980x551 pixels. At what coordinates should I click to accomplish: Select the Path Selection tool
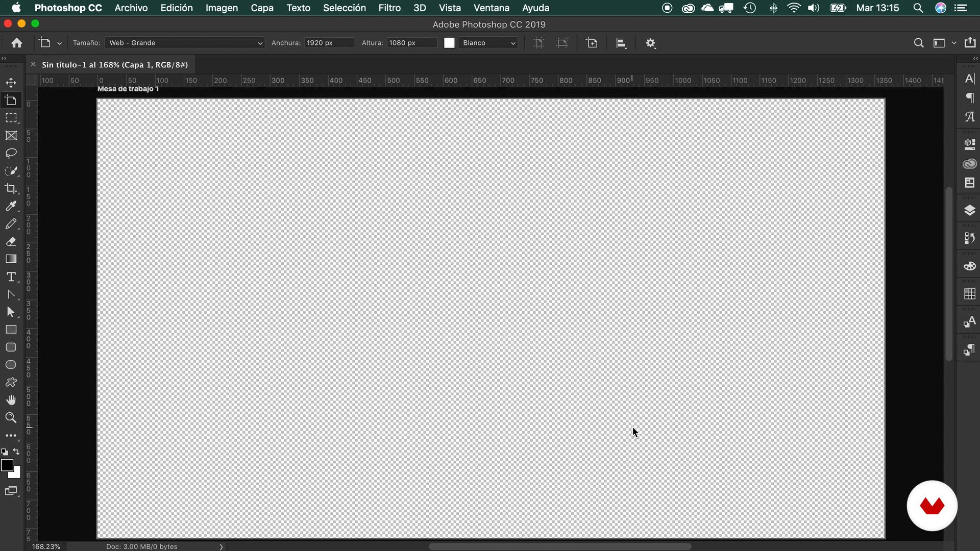click(x=11, y=312)
